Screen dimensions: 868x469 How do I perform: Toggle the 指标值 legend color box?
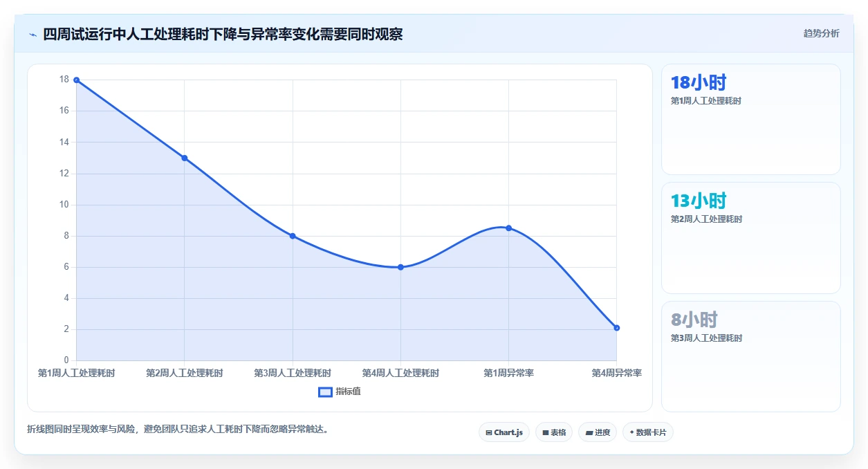tap(326, 392)
